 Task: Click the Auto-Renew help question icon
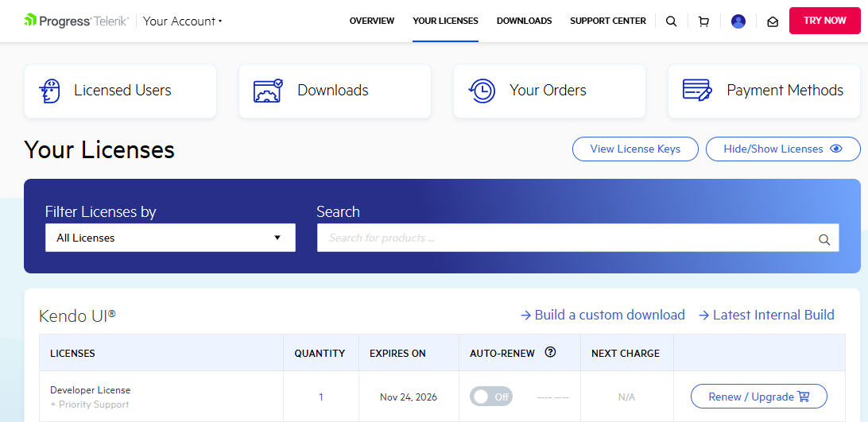pyautogui.click(x=550, y=352)
